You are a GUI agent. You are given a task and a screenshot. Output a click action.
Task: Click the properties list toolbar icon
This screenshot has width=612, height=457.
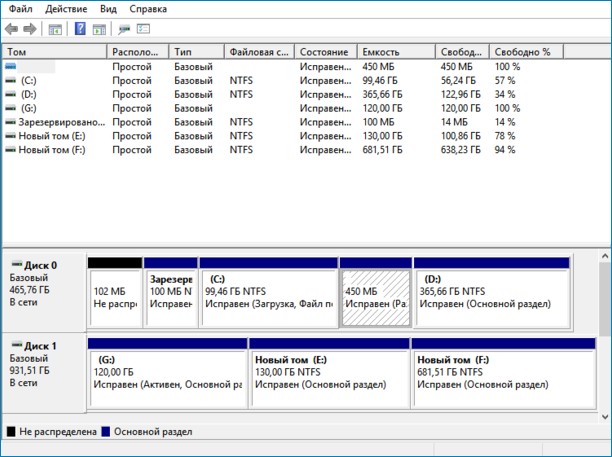144,29
